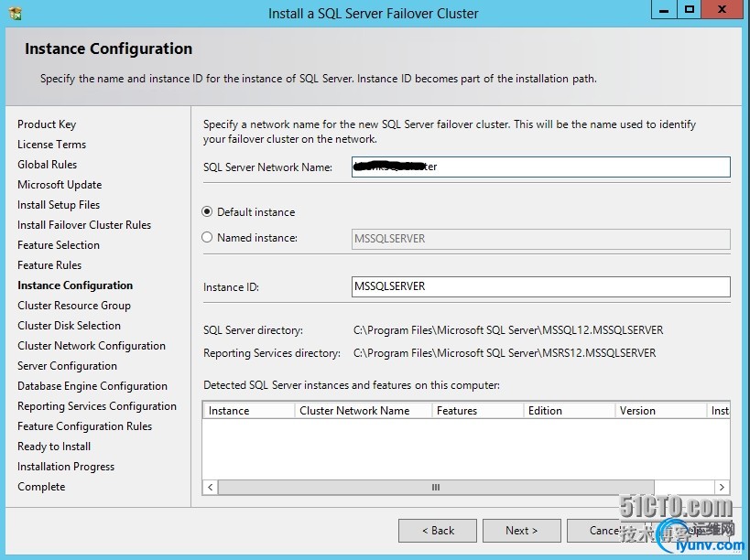This screenshot has height=560, width=750.
Task: Select Global Rules step in sidebar
Action: (48, 165)
